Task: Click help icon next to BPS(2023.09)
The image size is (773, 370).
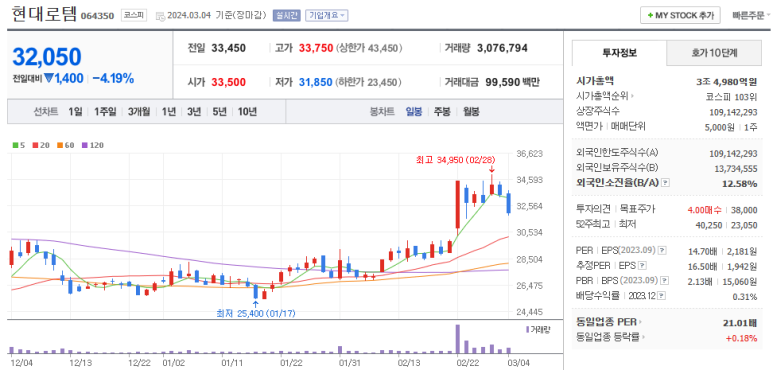Action: point(665,281)
